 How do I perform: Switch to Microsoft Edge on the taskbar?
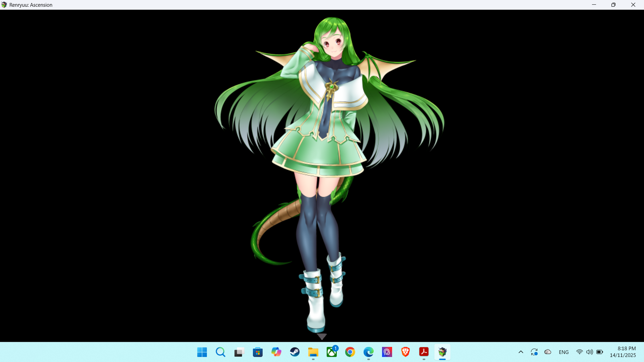click(x=369, y=352)
